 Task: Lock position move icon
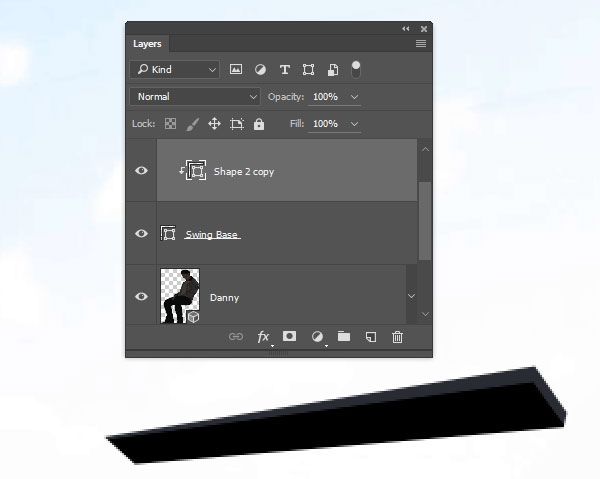214,124
